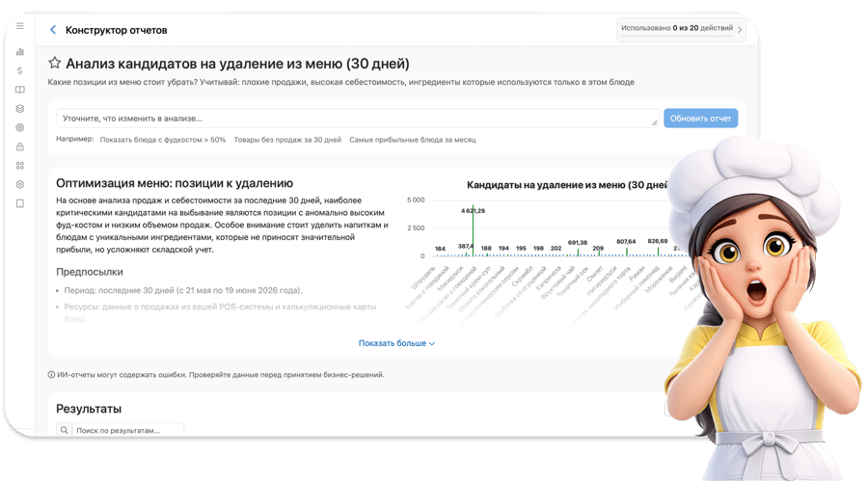
Task: Click the chart axis label 2 500
Action: point(416,228)
